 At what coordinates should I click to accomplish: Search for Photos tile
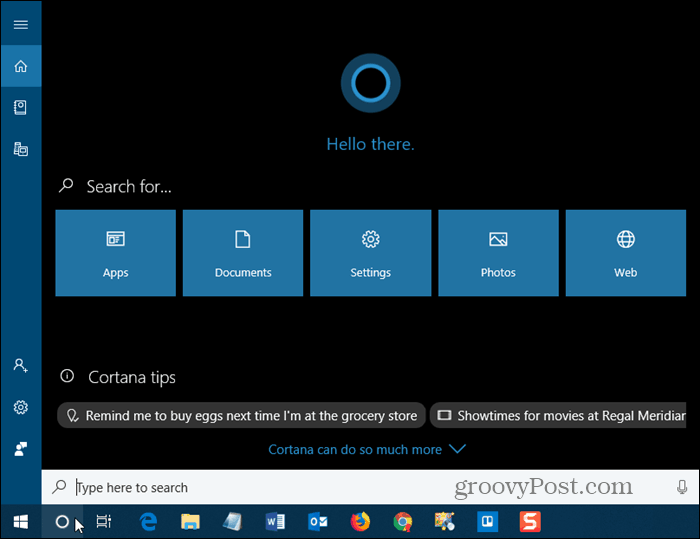pos(498,253)
